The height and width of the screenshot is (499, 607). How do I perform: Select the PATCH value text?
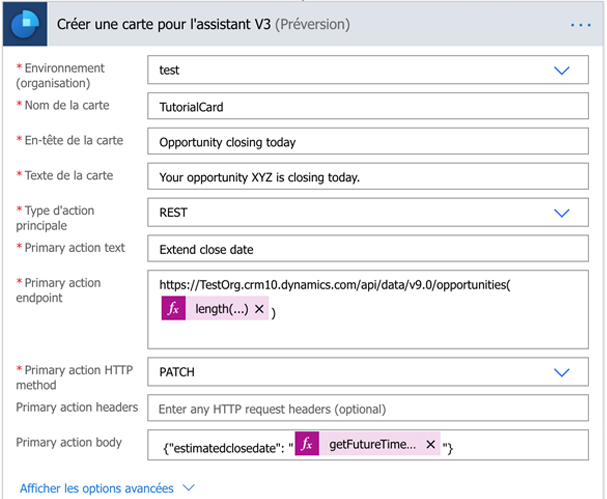click(x=177, y=372)
